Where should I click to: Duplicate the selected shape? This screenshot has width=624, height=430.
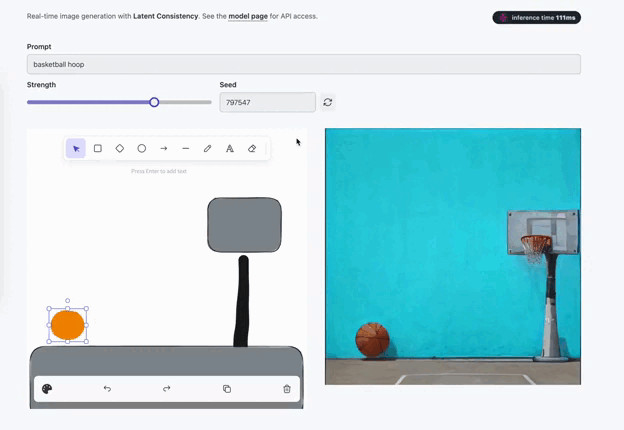coord(227,389)
